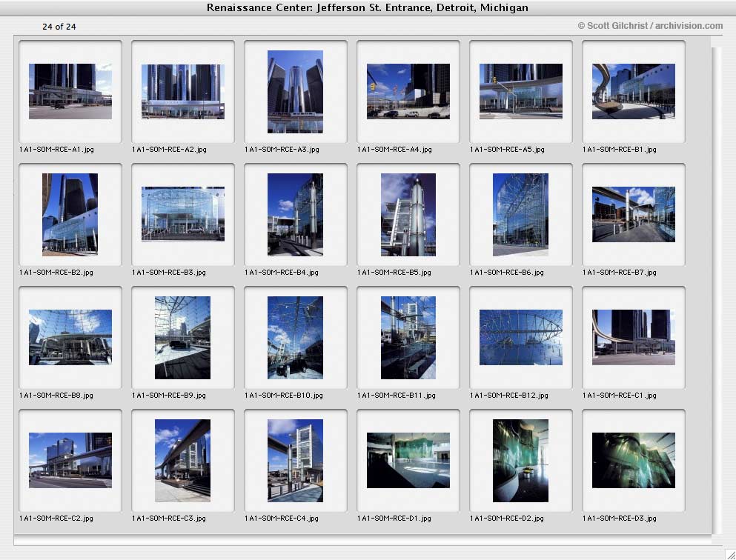Viewport: 736px width, 560px height.
Task: Select the 1A1-SOM-RCE-B2.jpg vertical photo
Action: click(70, 214)
